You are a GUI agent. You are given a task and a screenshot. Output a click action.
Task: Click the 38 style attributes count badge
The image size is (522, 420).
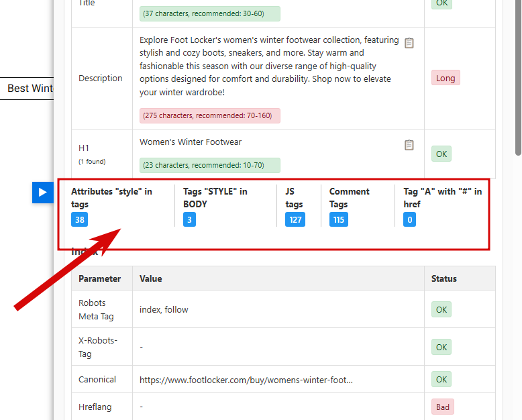tap(80, 219)
